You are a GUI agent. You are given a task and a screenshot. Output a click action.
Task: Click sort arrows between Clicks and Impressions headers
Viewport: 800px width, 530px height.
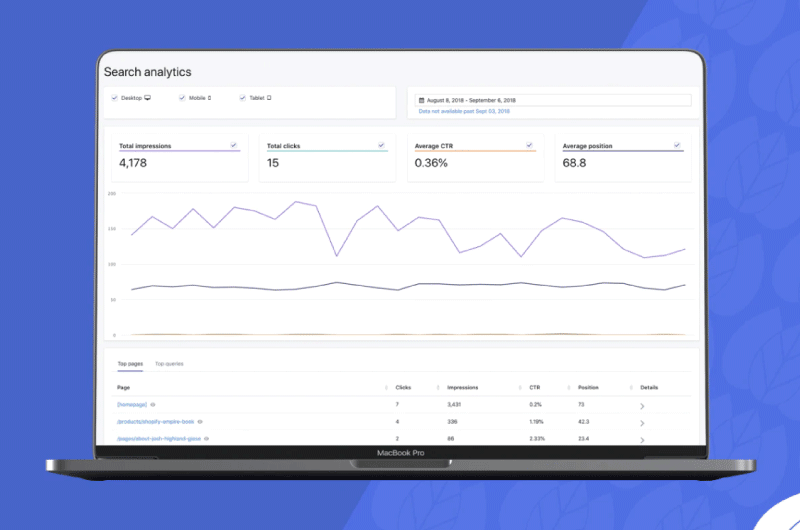pyautogui.click(x=438, y=388)
